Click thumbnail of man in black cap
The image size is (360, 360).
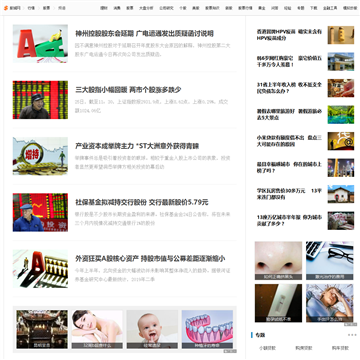pyautogui.click(x=40, y=100)
